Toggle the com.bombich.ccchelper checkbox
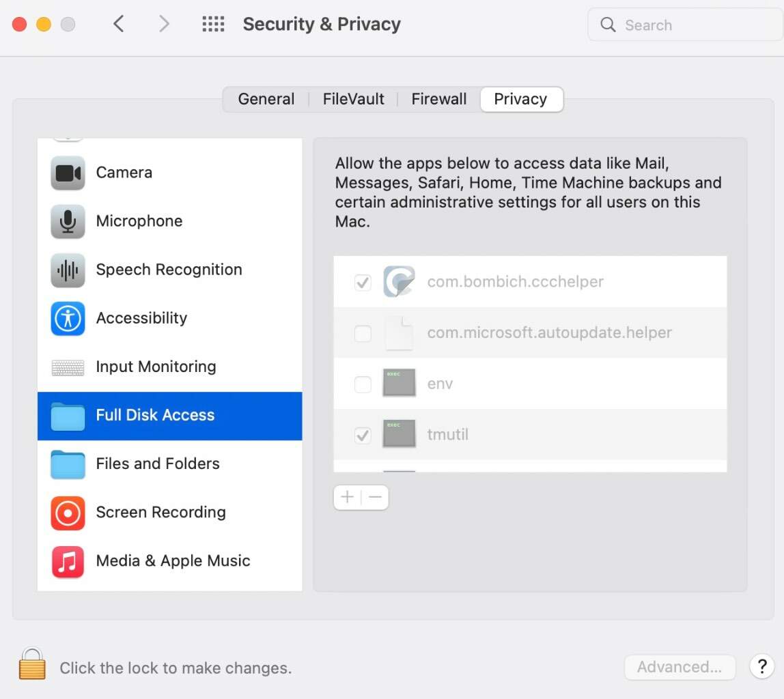784x699 pixels. point(363,283)
